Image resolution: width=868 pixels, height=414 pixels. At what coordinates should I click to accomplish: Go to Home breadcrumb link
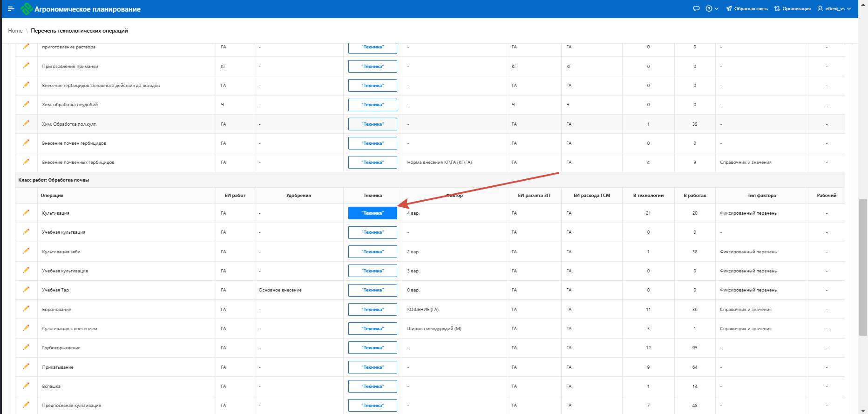click(15, 31)
